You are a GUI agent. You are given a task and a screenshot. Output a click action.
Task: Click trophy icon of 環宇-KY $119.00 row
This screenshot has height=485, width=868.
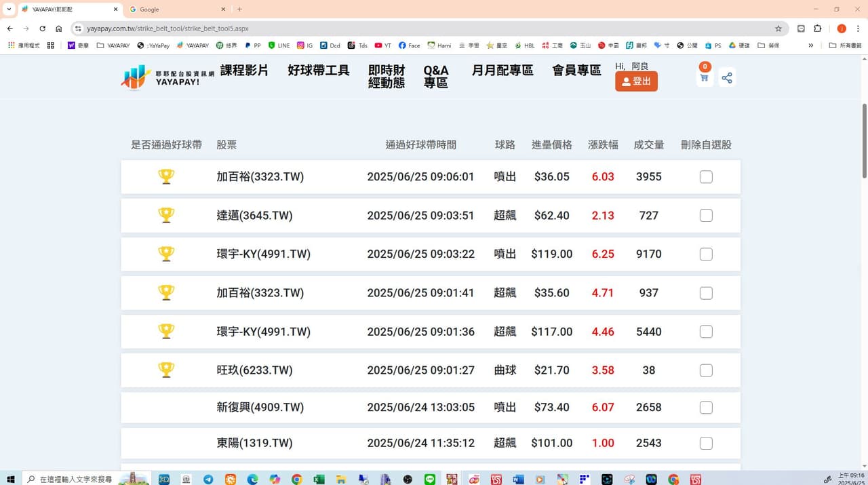point(166,254)
